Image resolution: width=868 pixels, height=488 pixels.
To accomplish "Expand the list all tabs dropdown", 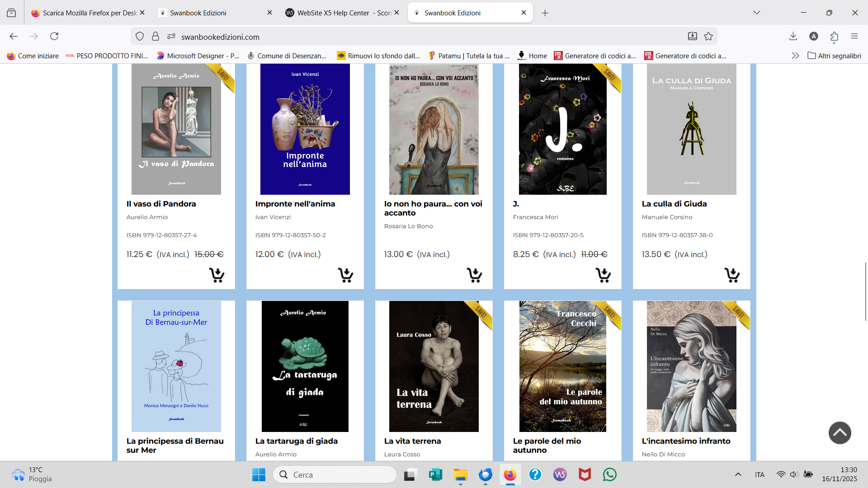I will (x=756, y=13).
